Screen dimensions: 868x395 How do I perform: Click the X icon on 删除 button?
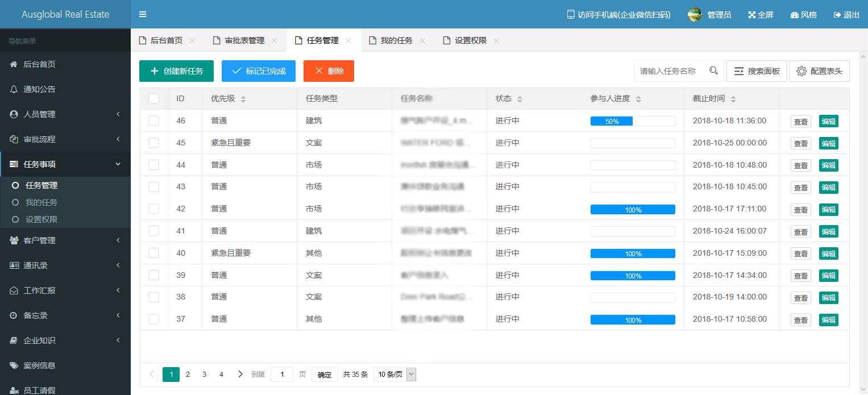coord(318,71)
